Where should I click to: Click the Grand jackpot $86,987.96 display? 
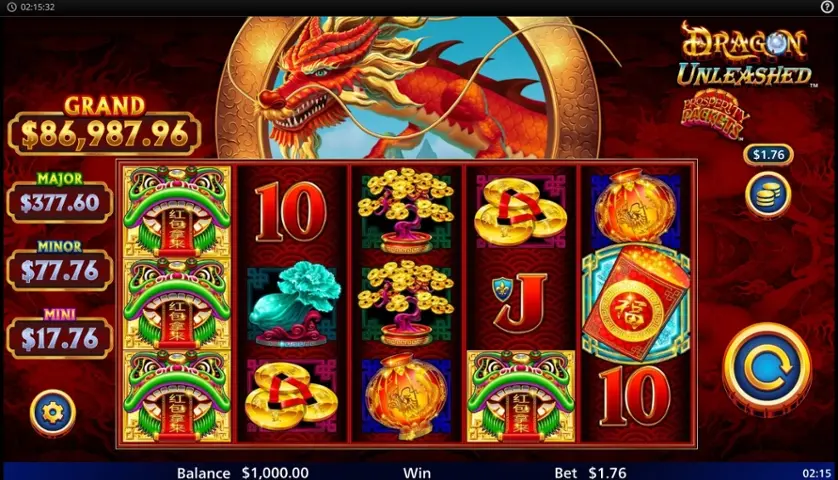point(105,126)
